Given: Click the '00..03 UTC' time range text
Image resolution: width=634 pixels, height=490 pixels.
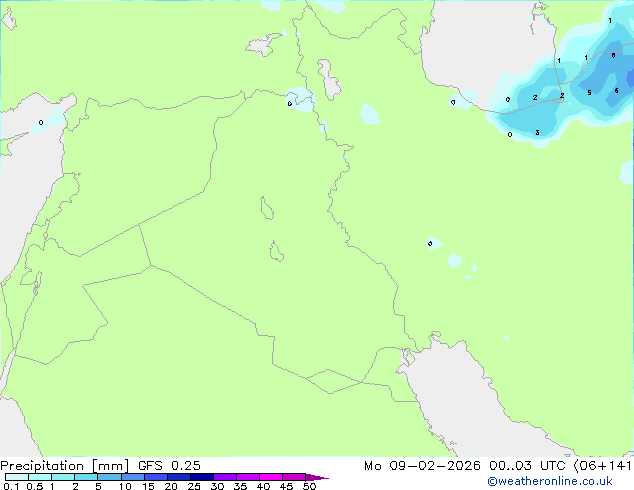Looking at the screenshot, I should (527, 466).
